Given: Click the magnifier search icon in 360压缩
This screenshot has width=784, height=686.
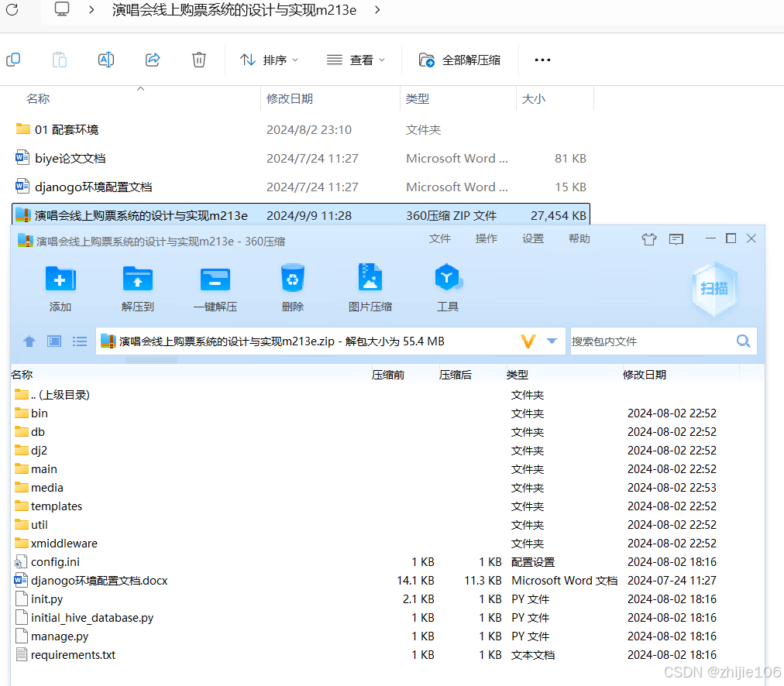Looking at the screenshot, I should tap(744, 341).
